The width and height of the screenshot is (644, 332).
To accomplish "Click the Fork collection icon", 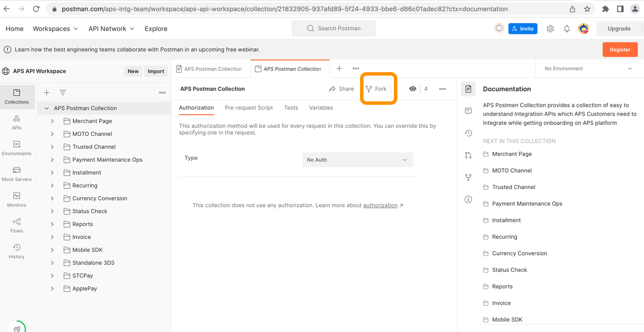I will pyautogui.click(x=376, y=89).
